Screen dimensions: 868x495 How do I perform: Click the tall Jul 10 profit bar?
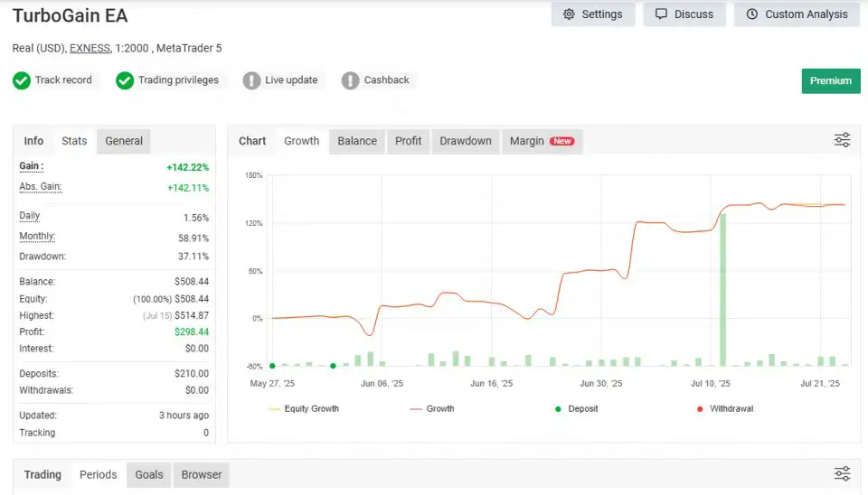coord(722,290)
